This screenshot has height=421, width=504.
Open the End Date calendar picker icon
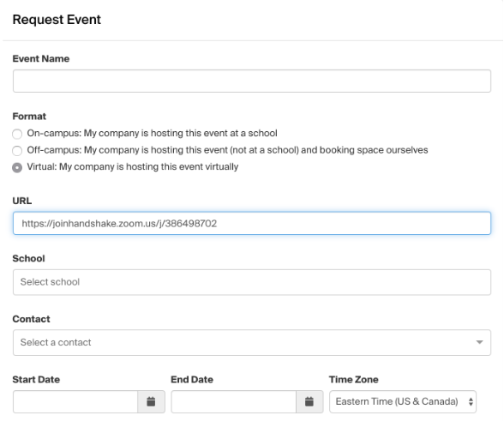pos(309,401)
